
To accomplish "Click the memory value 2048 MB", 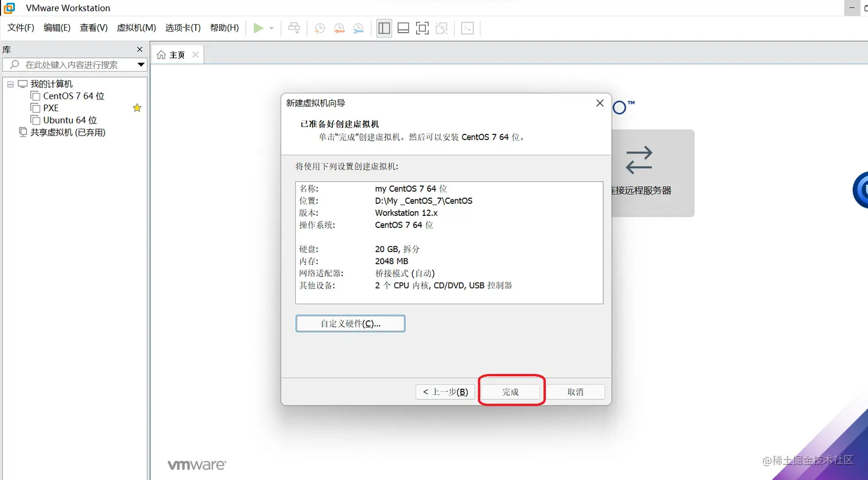I will (392, 261).
